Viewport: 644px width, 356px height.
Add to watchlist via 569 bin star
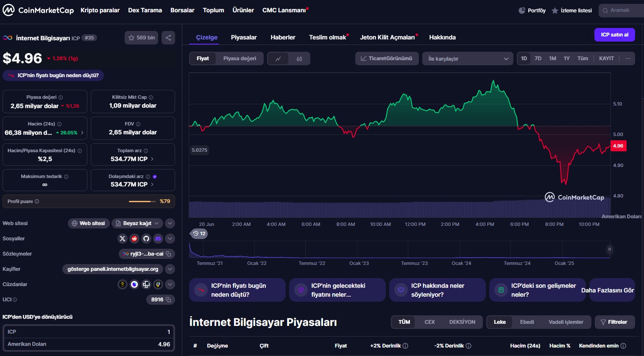click(x=142, y=38)
